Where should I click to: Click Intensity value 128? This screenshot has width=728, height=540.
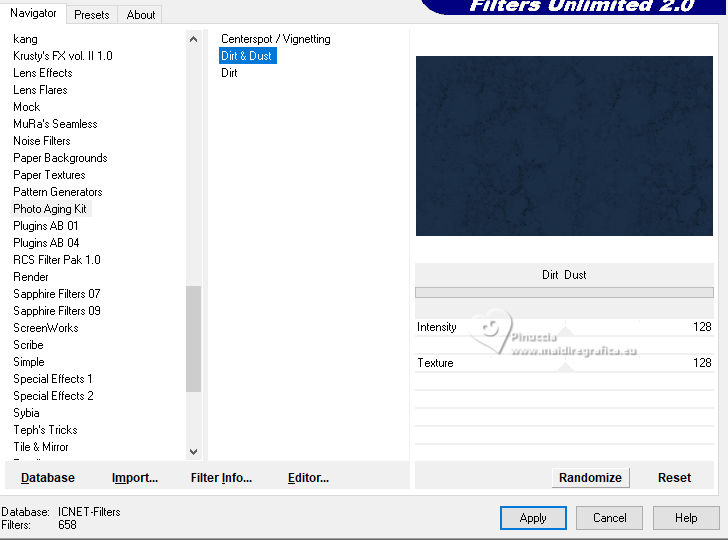point(702,327)
